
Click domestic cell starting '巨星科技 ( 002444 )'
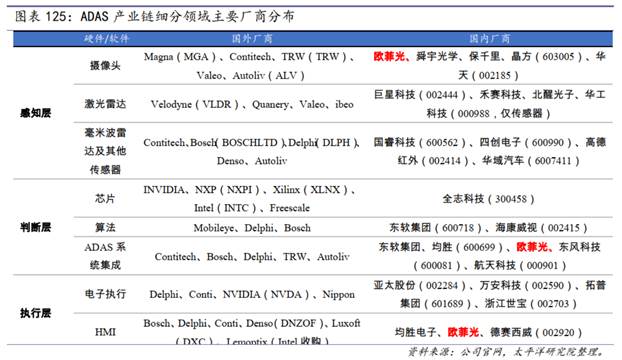(490, 104)
